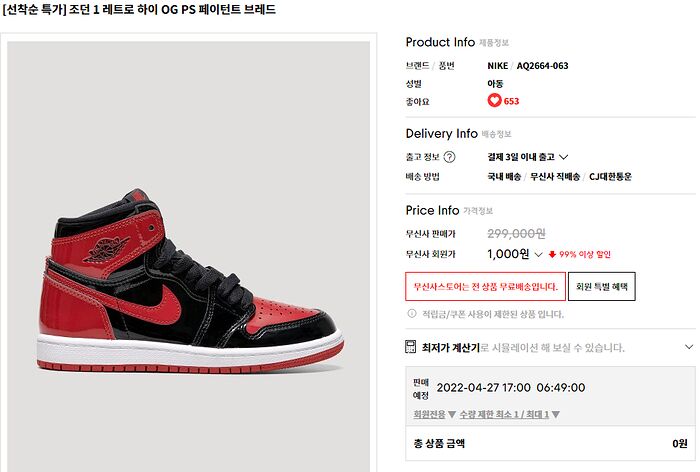Click the 653 likes count

pyautogui.click(x=511, y=101)
